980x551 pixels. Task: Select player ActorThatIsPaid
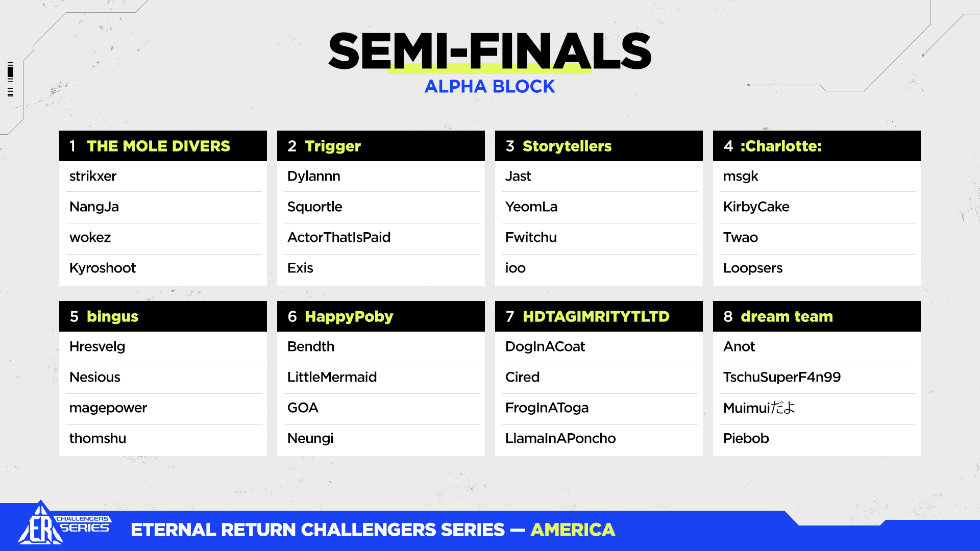tap(339, 238)
